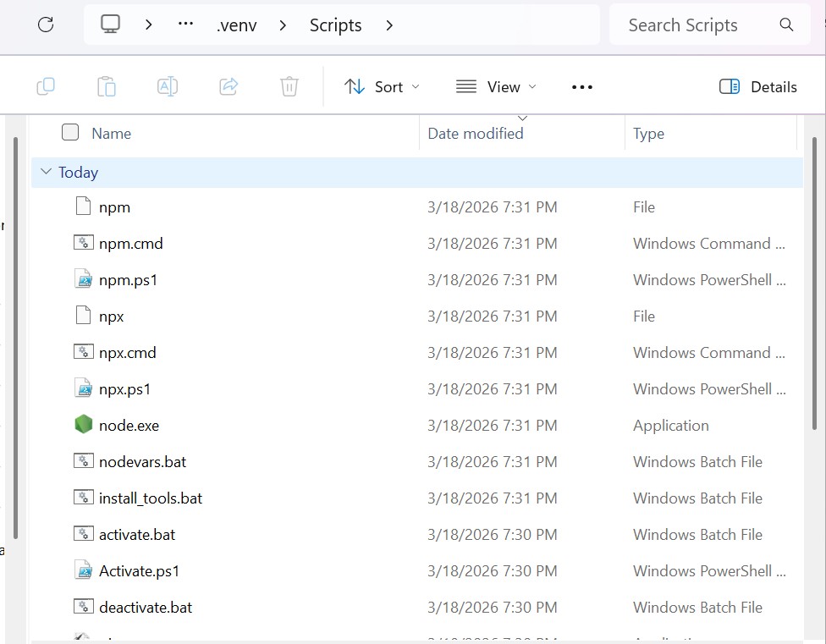The height and width of the screenshot is (644, 826).
Task: Click into the Search Scripts field
Action: [709, 25]
